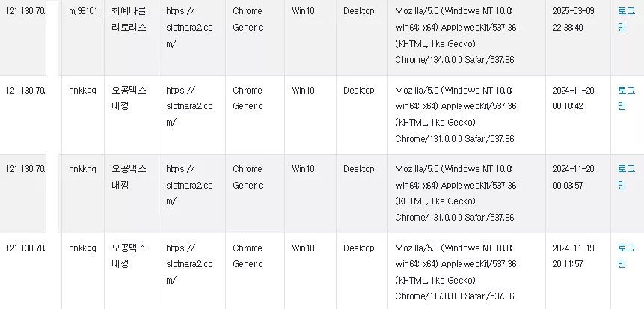644x309 pixels.
Task: Select the timestamp 2024-11-20 00:10:42
Action: tap(574, 98)
